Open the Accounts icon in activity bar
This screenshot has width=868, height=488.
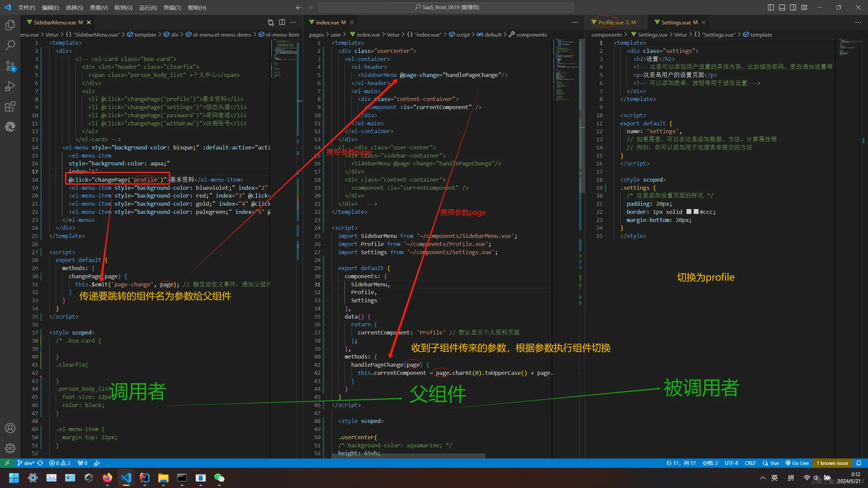pos(10,428)
